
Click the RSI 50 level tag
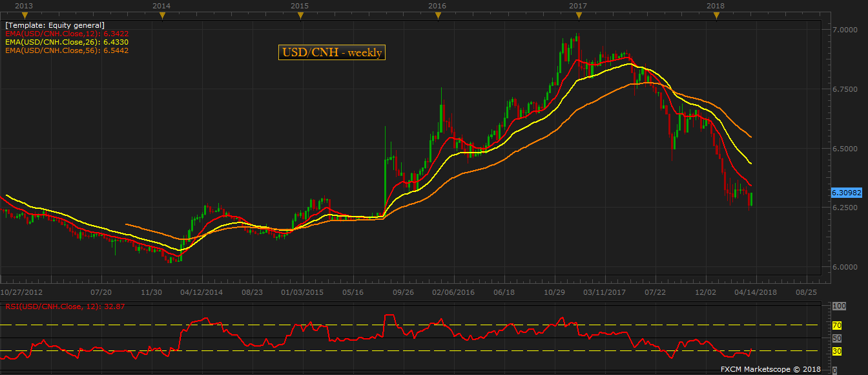(837, 338)
